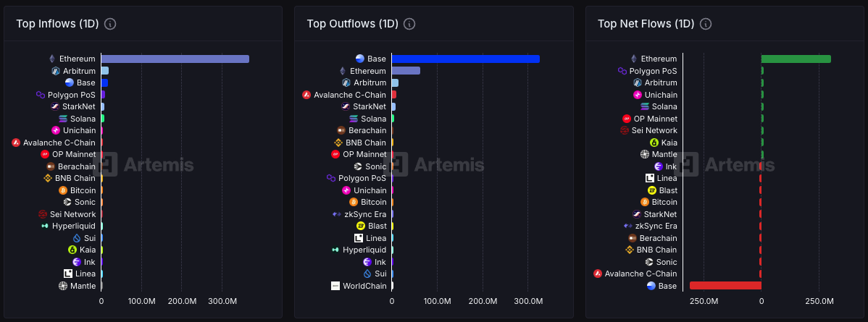Click the 200.0M axis label in Top Outflows
Screen dimensions: 868x322
(x=482, y=301)
